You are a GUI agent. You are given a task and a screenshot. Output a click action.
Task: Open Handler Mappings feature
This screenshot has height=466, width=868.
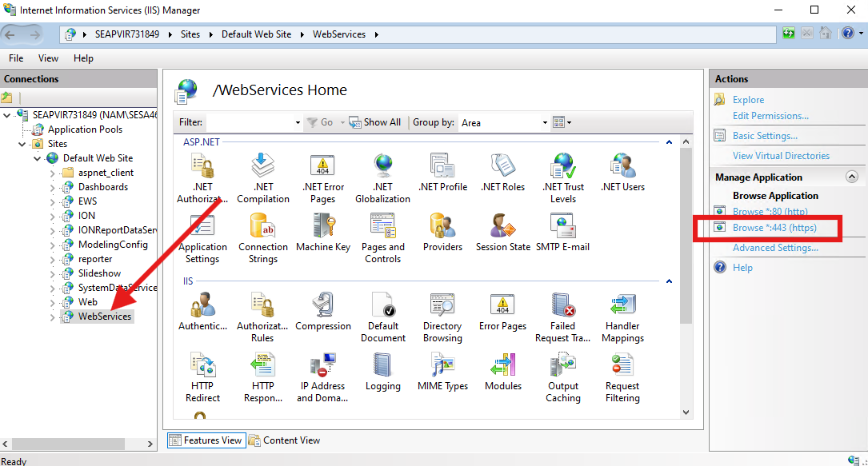[622, 317]
